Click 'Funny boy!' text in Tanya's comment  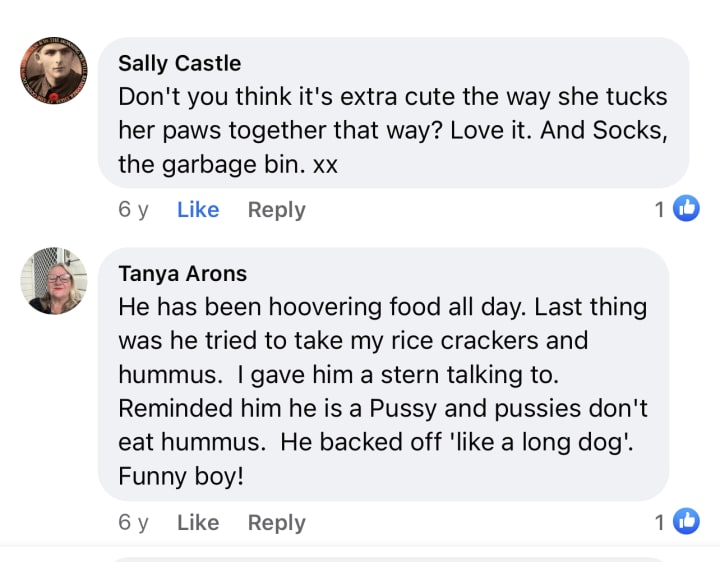(181, 476)
